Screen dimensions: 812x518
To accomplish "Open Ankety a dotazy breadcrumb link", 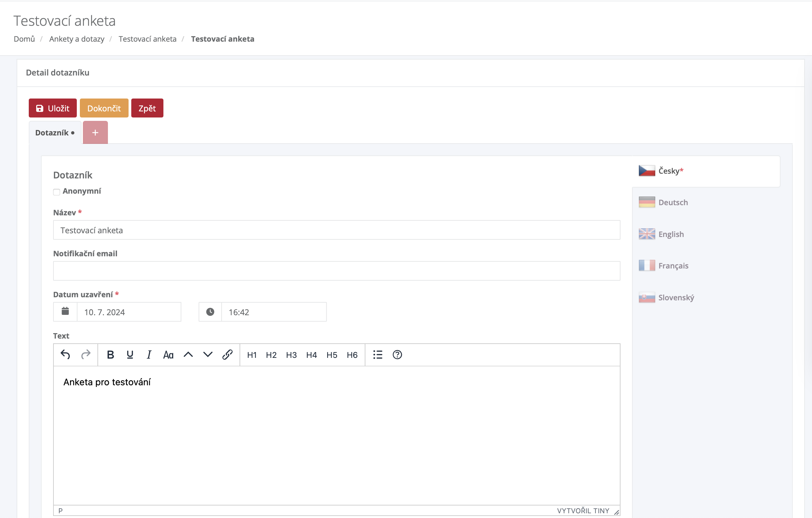I will pos(77,39).
